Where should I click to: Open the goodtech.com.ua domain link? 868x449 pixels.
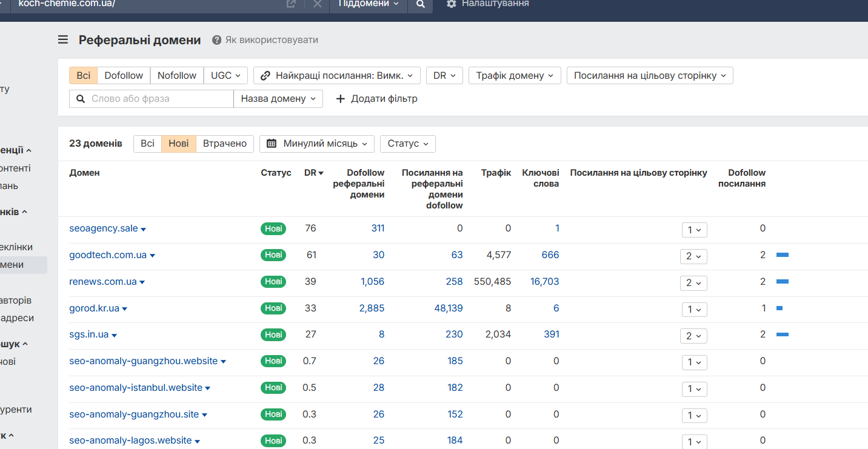[x=108, y=255]
